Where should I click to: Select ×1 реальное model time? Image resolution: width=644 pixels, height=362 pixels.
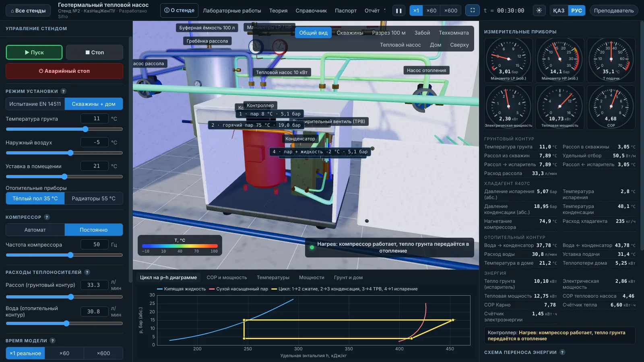coord(25,353)
